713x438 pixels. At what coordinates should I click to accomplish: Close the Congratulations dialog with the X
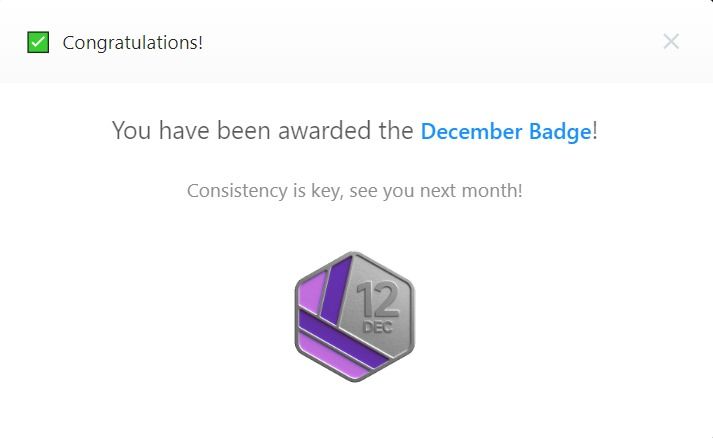click(x=671, y=41)
